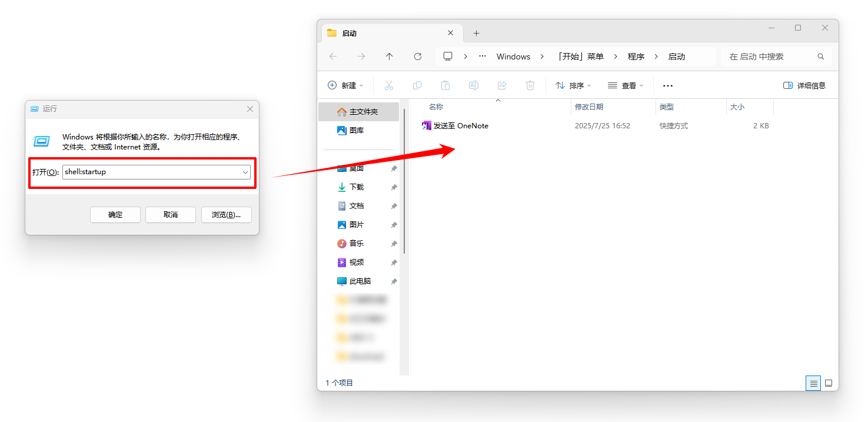Open the toolbar See more ellipsis
868x422 pixels.
(668, 86)
